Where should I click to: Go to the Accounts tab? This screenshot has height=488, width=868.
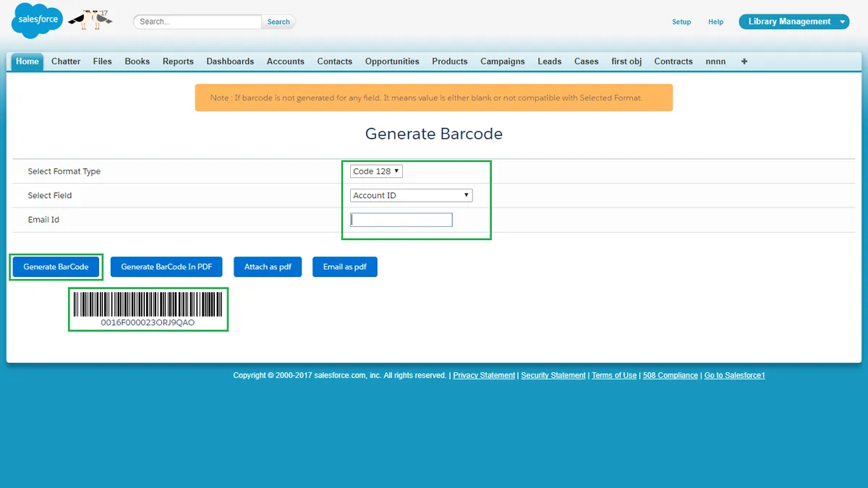tap(286, 61)
